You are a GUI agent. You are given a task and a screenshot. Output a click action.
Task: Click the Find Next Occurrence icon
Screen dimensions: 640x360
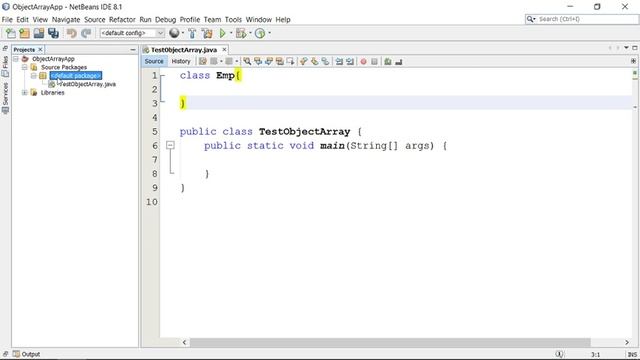tap(269, 62)
